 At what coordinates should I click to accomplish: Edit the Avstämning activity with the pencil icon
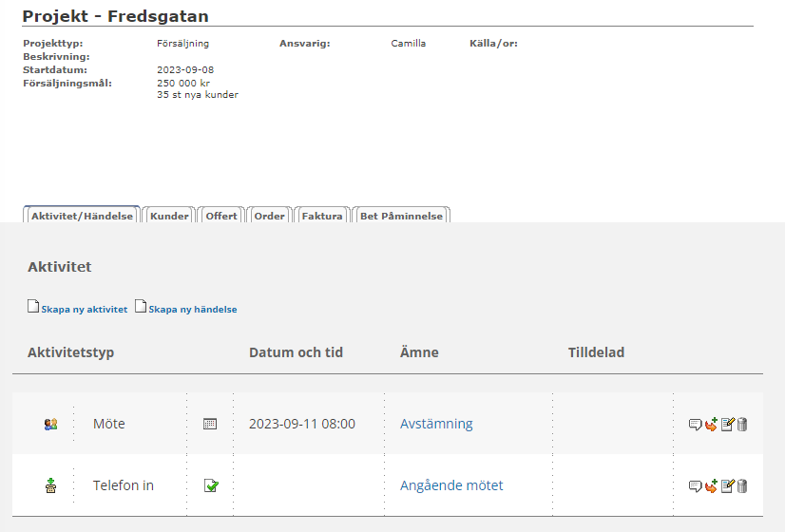pyautogui.click(x=727, y=425)
